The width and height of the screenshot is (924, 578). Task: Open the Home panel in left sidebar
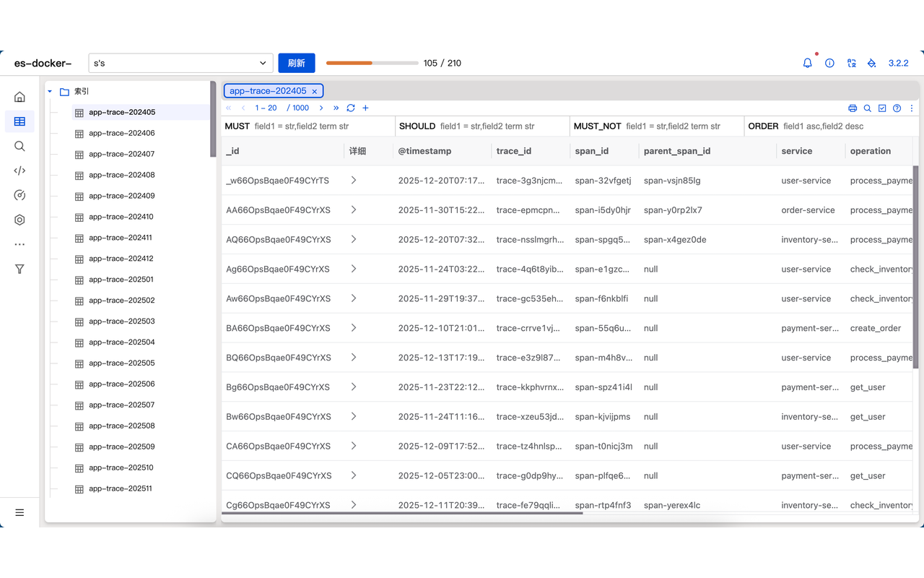point(19,96)
